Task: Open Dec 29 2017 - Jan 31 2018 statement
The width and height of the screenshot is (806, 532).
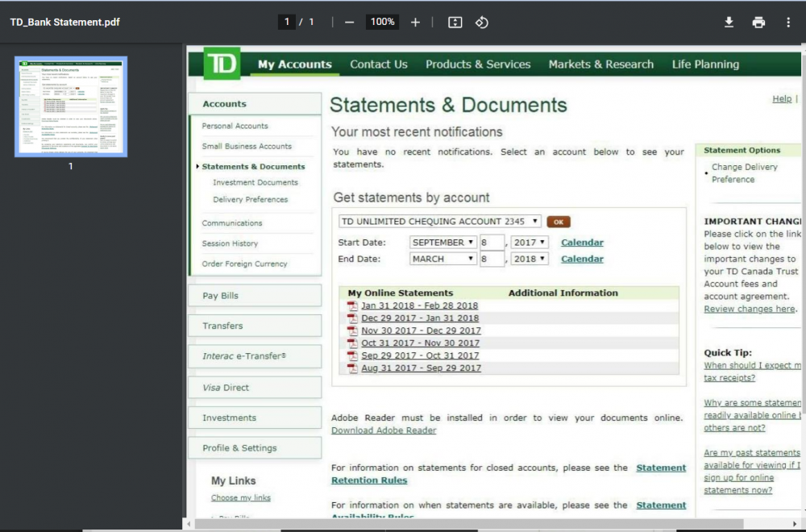Action: click(x=420, y=318)
